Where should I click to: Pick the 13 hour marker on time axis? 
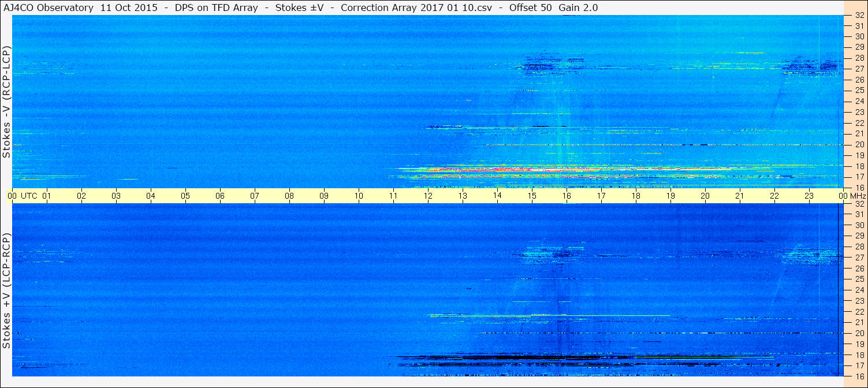click(463, 196)
